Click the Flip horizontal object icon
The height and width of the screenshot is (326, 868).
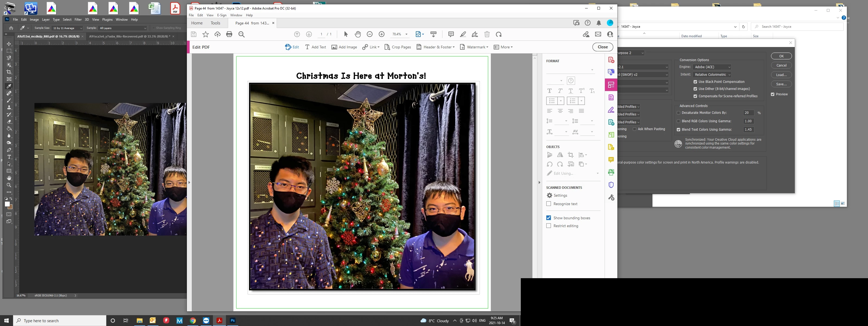coord(560,155)
